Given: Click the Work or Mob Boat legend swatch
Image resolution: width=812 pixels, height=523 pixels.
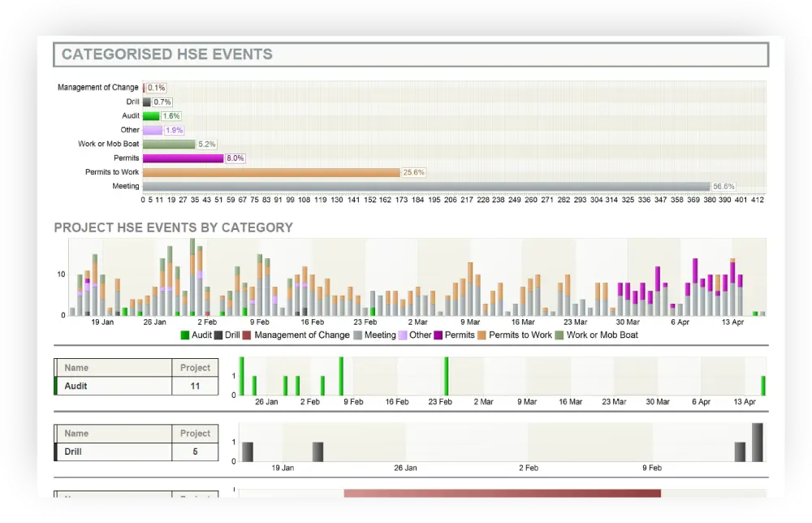Looking at the screenshot, I should tap(559, 335).
